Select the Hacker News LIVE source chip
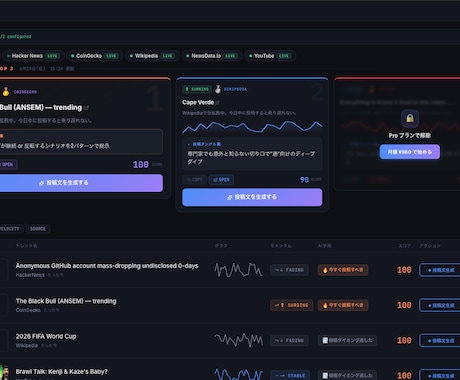This screenshot has width=460, height=380. point(32,56)
